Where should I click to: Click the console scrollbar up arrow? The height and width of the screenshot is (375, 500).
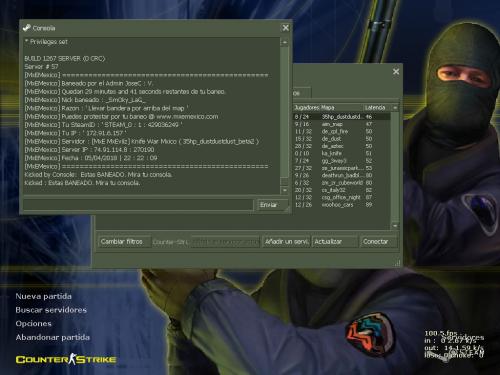pos(285,42)
